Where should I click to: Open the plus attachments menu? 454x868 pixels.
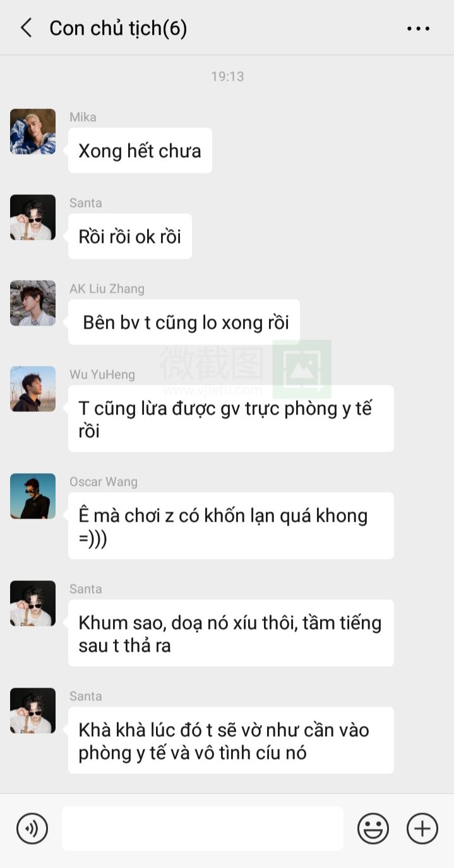pyautogui.click(x=422, y=828)
